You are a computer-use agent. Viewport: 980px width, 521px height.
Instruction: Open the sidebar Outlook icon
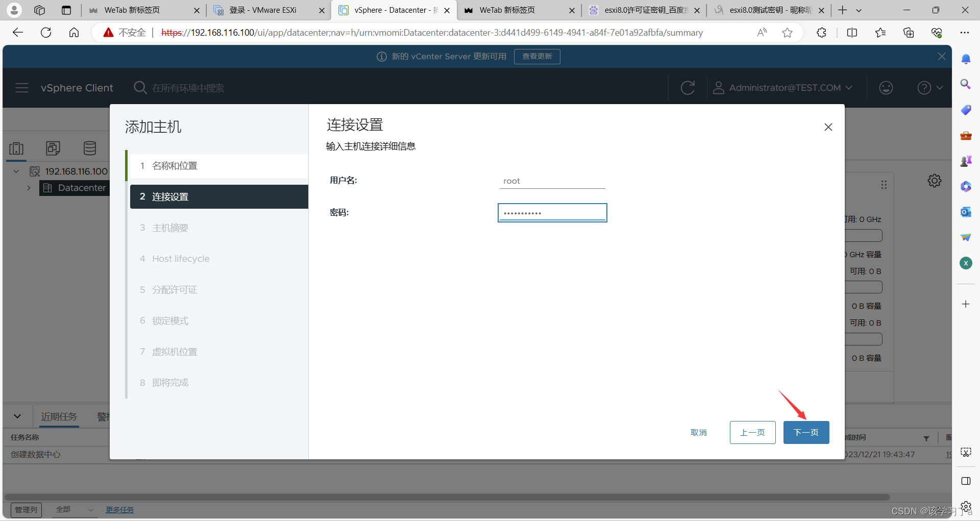click(x=966, y=212)
